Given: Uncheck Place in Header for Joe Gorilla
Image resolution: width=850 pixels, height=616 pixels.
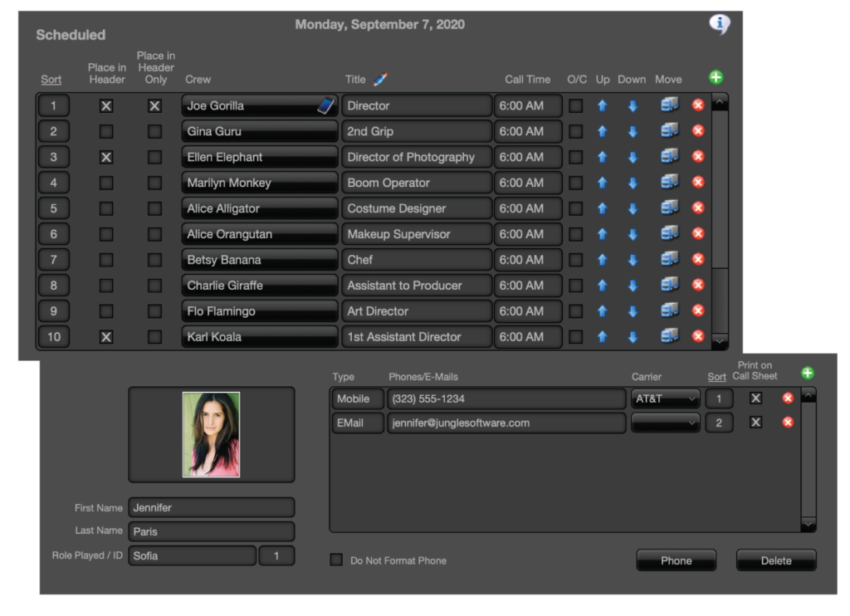Looking at the screenshot, I should click(106, 105).
